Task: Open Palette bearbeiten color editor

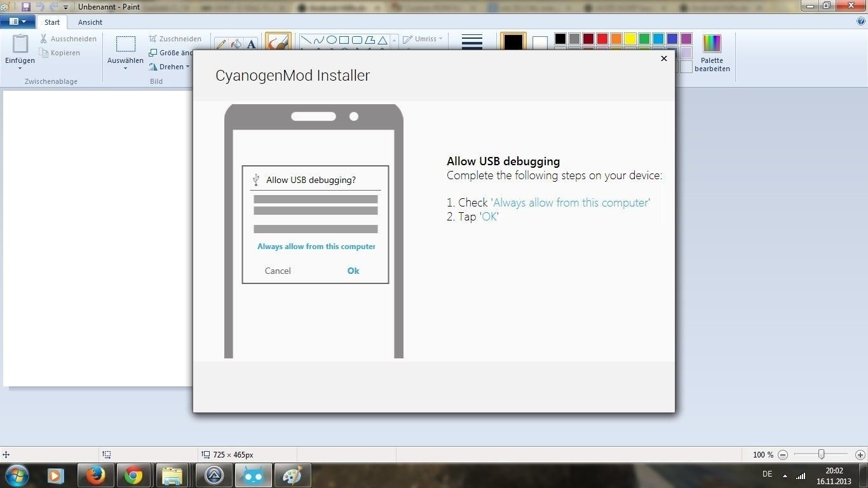Action: pyautogui.click(x=712, y=53)
